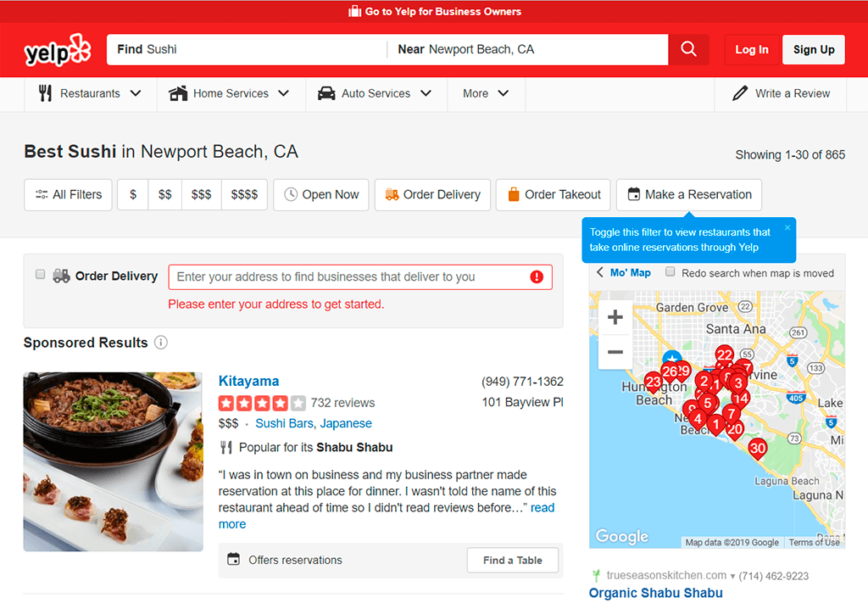
Task: Click the Offers reservations calendar icon
Action: click(234, 559)
